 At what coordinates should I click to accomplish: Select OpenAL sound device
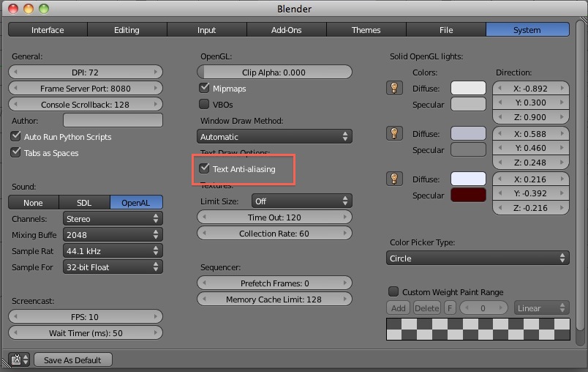tap(136, 202)
